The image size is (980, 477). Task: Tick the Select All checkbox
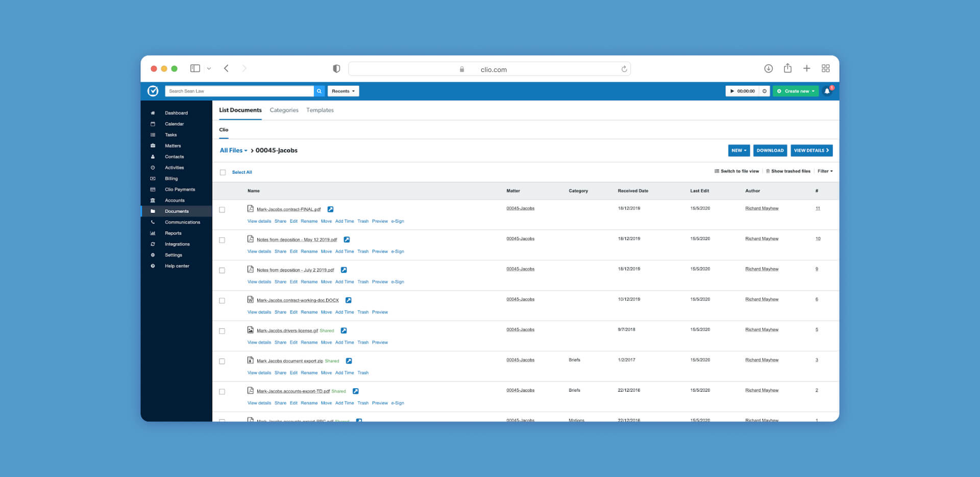coord(223,172)
